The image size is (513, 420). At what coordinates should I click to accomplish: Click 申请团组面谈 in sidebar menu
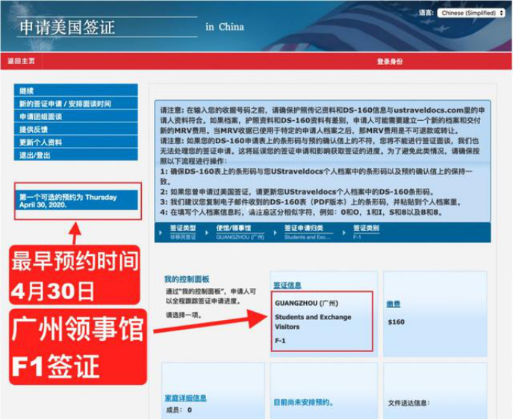click(40, 117)
